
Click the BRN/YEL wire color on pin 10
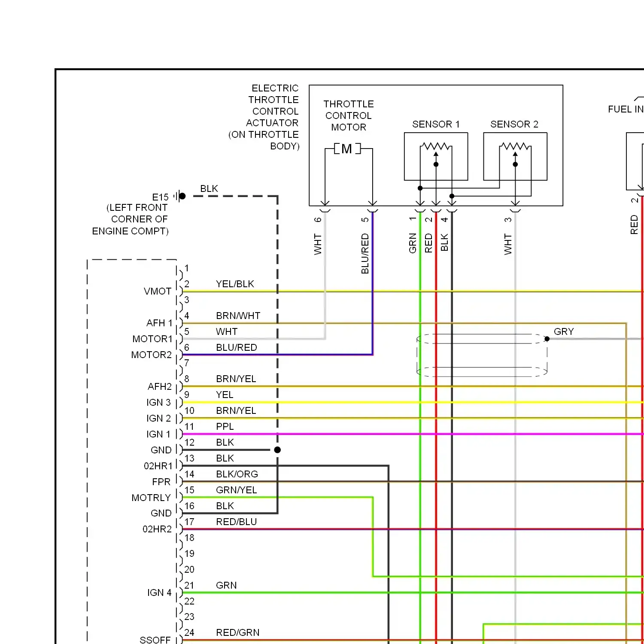tap(236, 410)
